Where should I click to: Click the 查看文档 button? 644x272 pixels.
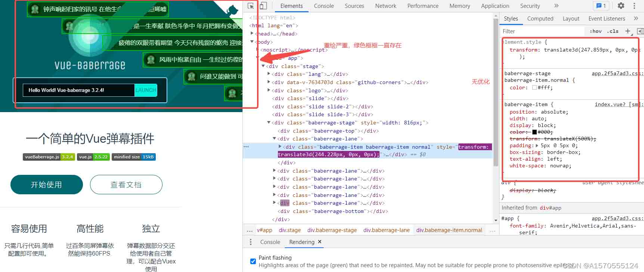(x=126, y=185)
